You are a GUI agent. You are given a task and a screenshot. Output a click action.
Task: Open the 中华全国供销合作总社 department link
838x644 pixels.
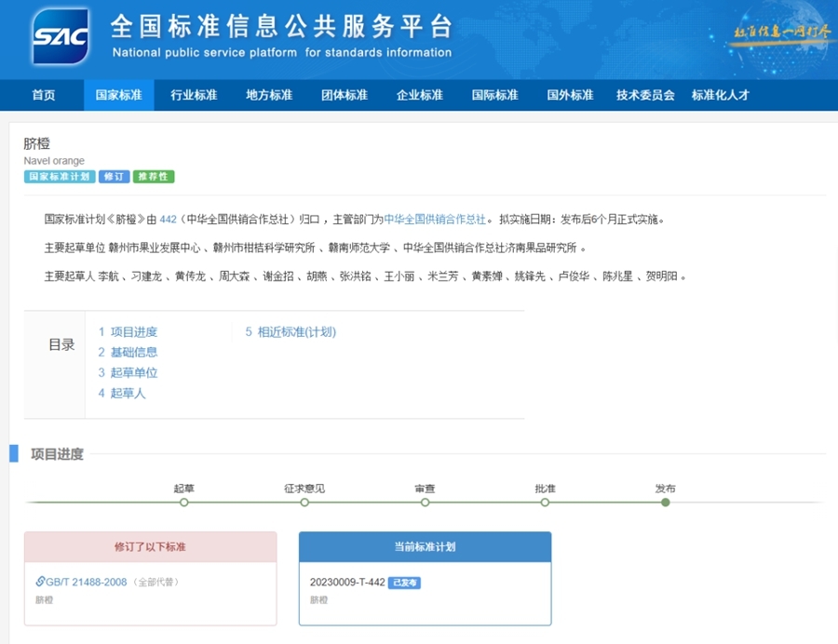[x=435, y=220]
